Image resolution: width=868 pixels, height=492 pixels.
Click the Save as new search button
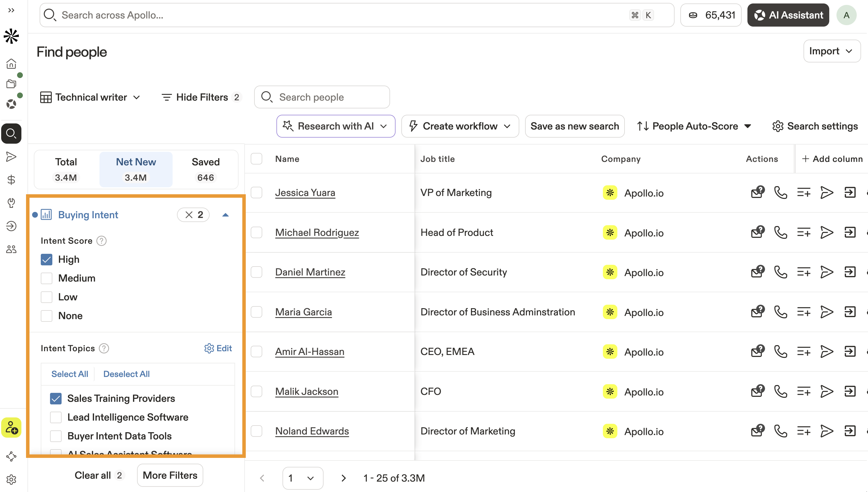574,126
